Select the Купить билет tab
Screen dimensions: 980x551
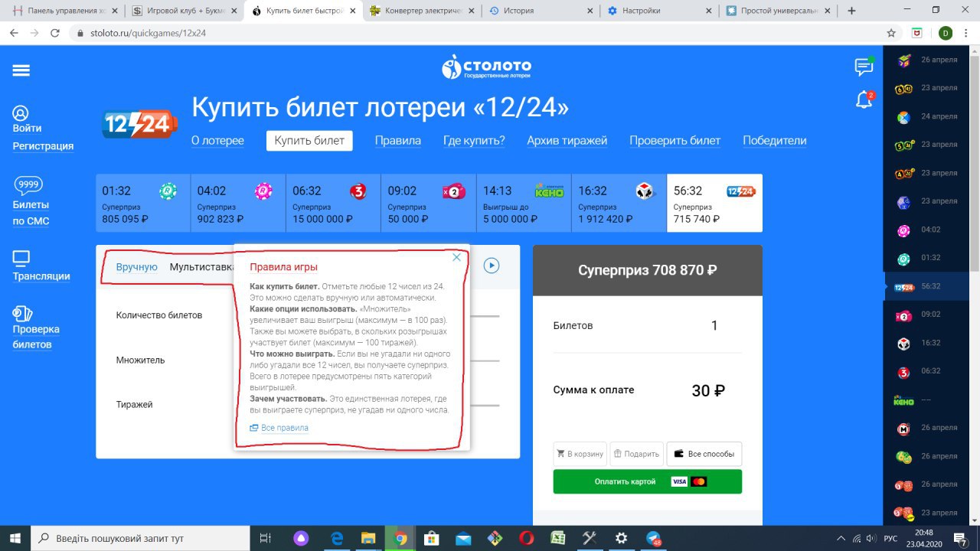(309, 141)
